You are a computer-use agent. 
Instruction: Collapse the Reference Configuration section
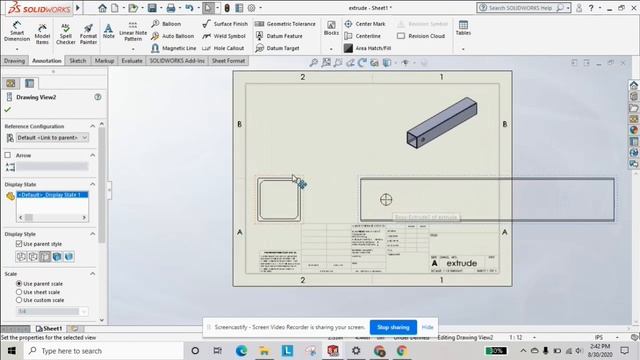click(93, 126)
